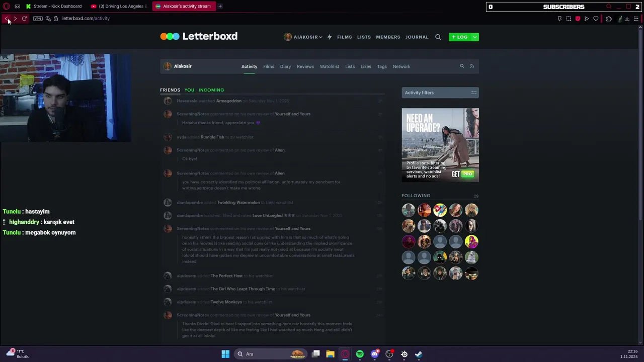Expand the AIAKOSIR account dropdown
Screen dimensions: 644x362
click(x=303, y=37)
